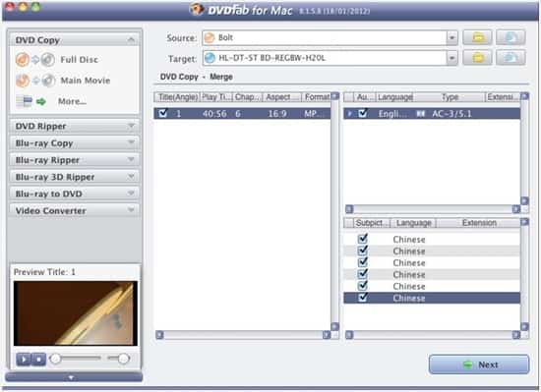Click the audio Type column header
The height and width of the screenshot is (392, 541).
tap(450, 97)
